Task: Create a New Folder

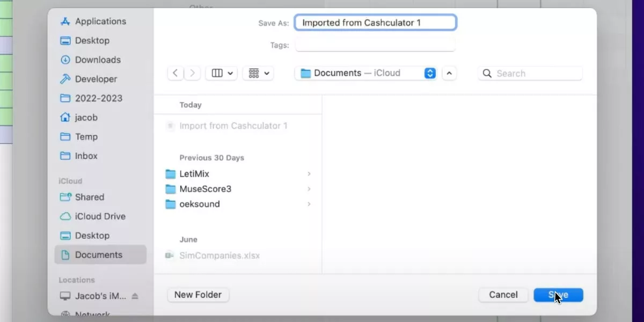Action: (x=198, y=295)
